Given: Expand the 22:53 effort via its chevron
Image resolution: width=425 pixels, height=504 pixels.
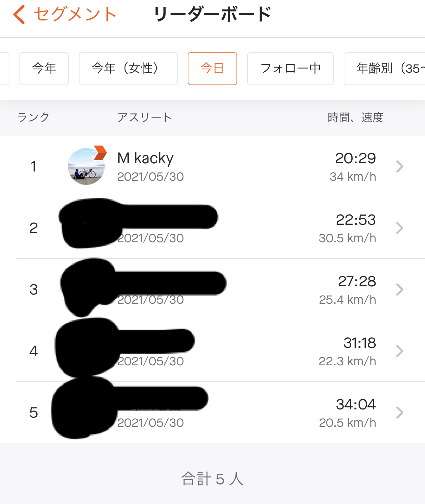Looking at the screenshot, I should [x=399, y=228].
